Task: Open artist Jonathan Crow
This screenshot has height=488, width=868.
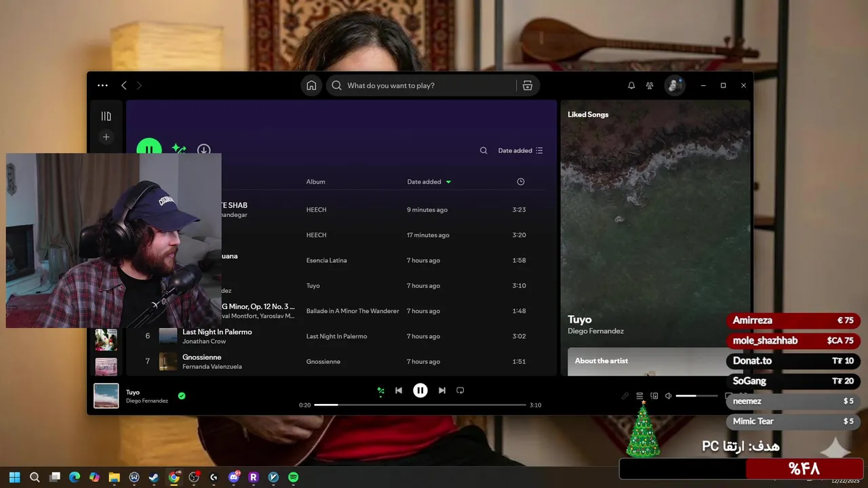Action: 204,342
